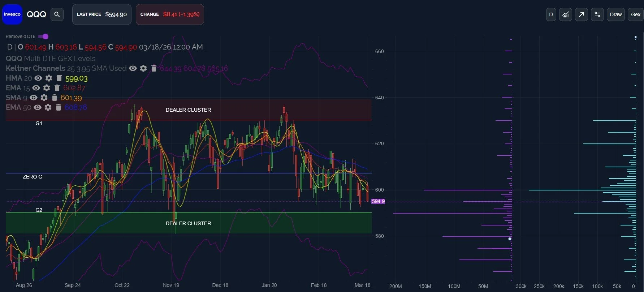644x292 pixels.
Task: Click the 200M GEX axis label
Action: click(396, 286)
